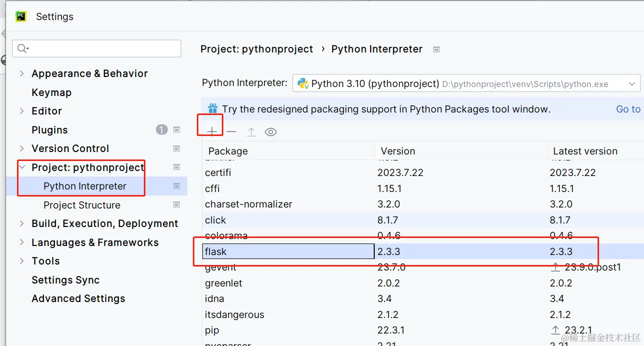Select the greenlet package row
This screenshot has height=346, width=644.
423,283
